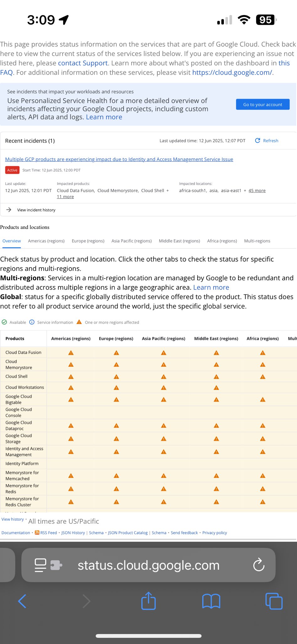297x644 pixels.
Task: Click Cloud Shell Africa warning icon
Action: tap(263, 377)
